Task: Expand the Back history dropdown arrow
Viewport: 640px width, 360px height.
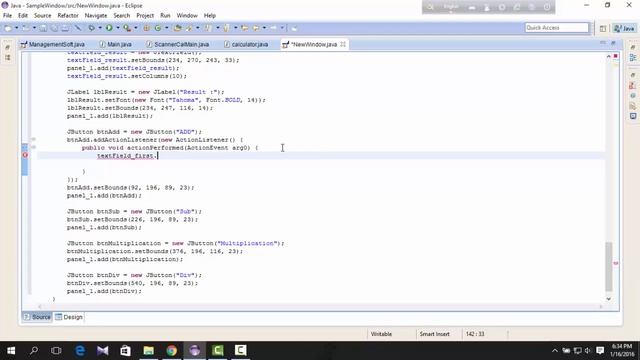Action: coord(264,28)
